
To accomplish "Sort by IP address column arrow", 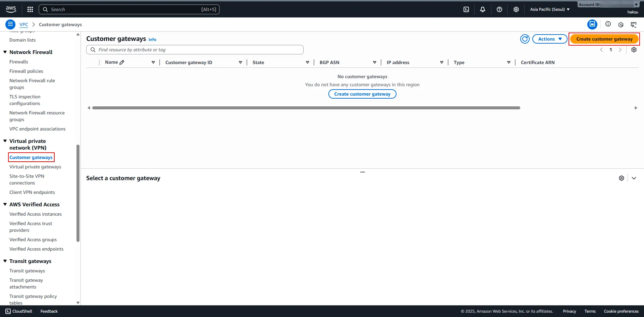I will point(442,62).
